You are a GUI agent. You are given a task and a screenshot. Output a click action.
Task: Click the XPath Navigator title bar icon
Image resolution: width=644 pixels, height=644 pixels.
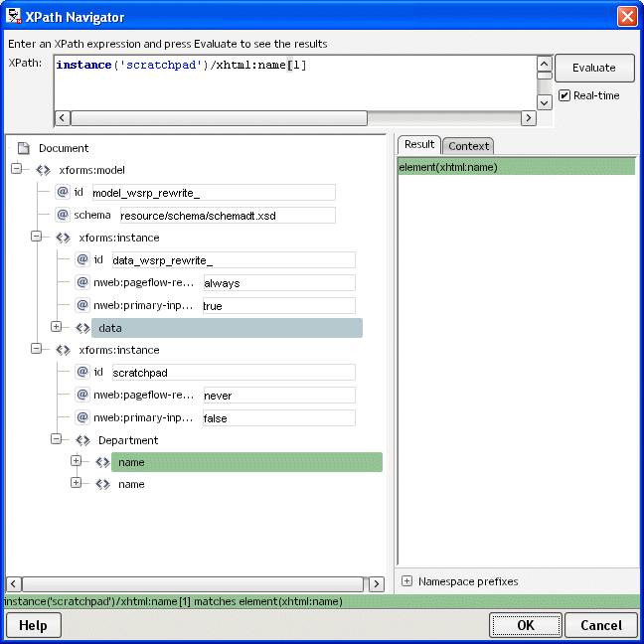(14, 17)
